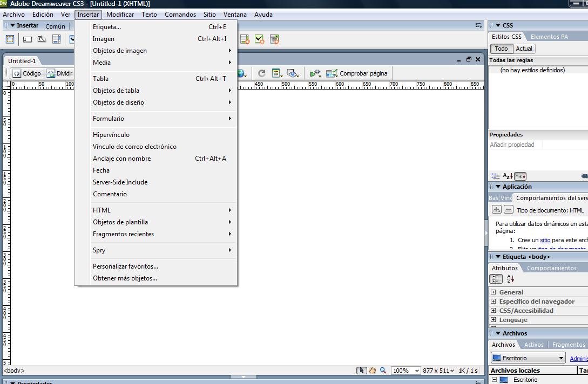Expand the Lenguaje attributes group

click(x=493, y=320)
